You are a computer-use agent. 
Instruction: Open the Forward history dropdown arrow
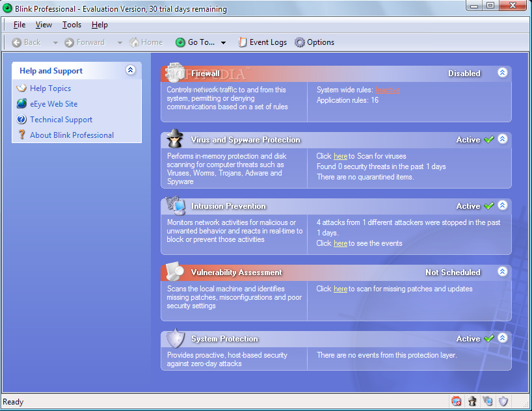[x=120, y=43]
